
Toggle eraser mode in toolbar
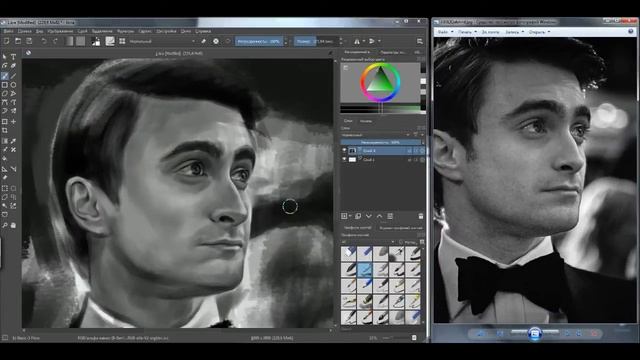pyautogui.click(x=203, y=41)
